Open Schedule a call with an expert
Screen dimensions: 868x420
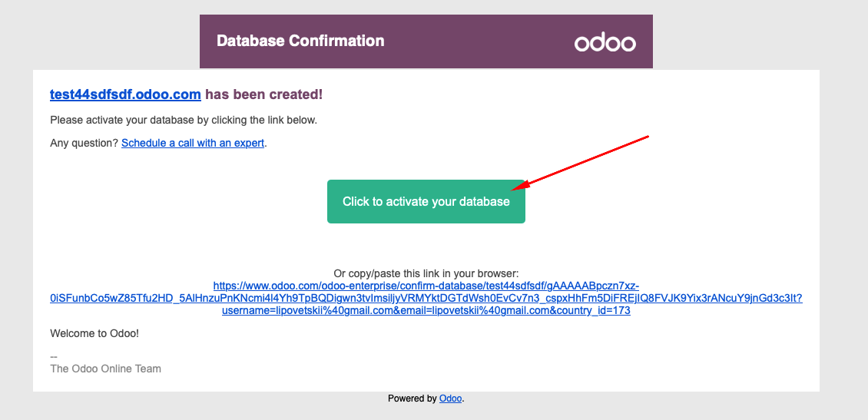click(193, 143)
